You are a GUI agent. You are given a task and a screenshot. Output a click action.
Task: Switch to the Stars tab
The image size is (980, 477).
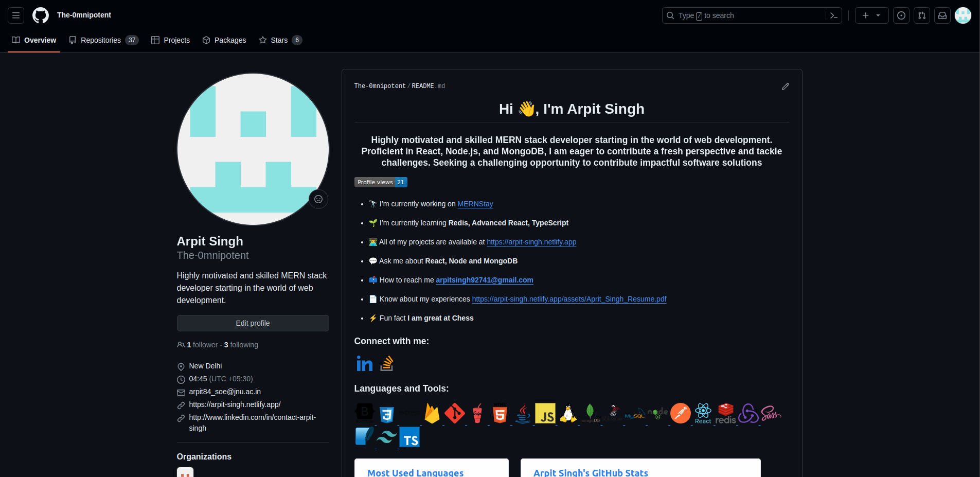tap(280, 40)
